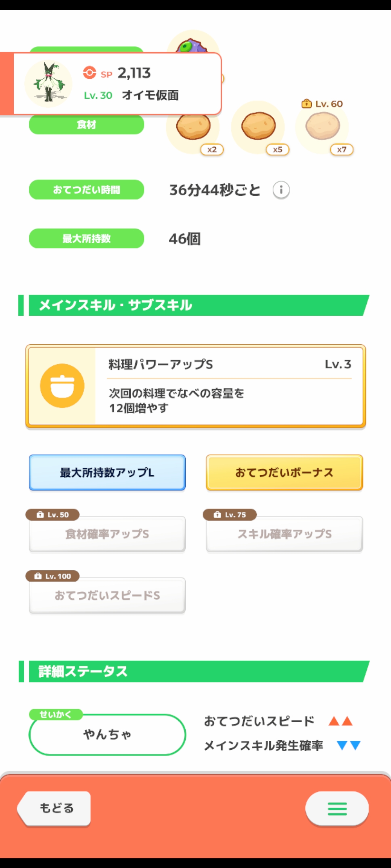
Task: Tap the 詳細ステータス section header
Action: click(x=195, y=672)
